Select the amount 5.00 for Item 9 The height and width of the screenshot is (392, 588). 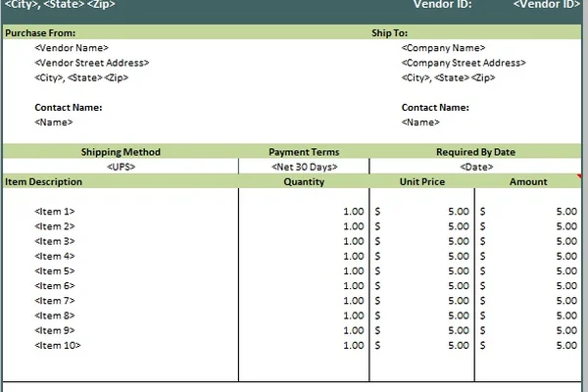click(566, 330)
